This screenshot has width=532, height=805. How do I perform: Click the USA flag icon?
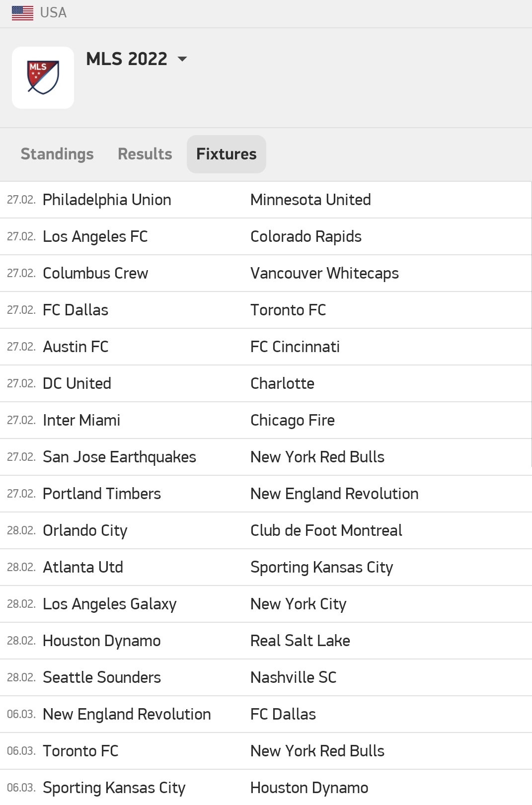22,13
